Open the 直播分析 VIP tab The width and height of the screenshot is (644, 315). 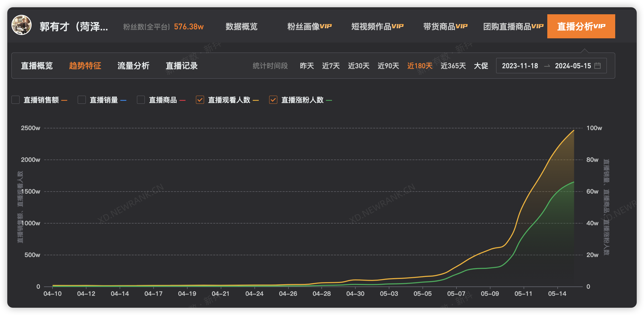tap(581, 26)
